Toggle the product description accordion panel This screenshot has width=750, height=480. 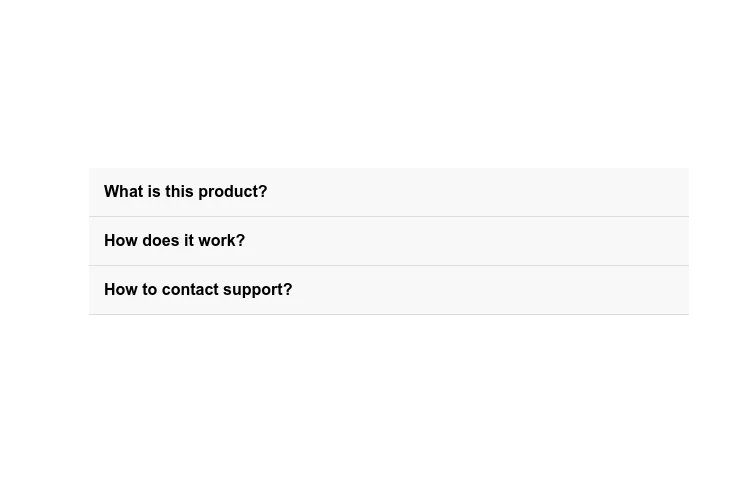point(388,192)
